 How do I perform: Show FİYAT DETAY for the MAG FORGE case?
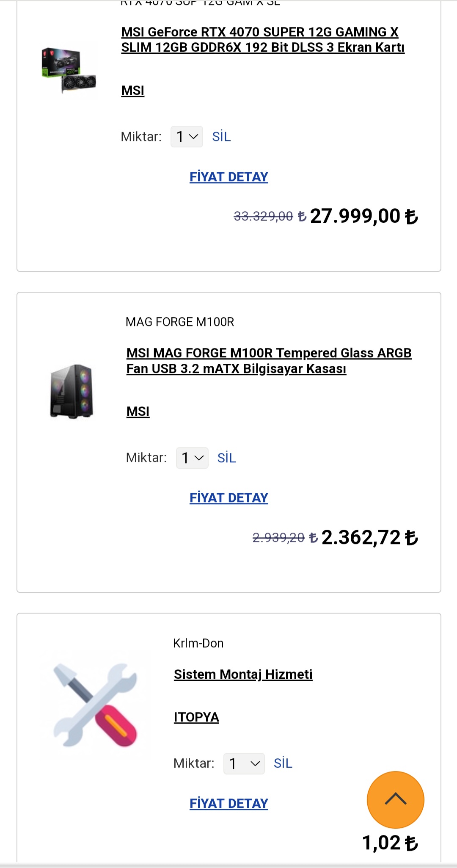pyautogui.click(x=228, y=498)
